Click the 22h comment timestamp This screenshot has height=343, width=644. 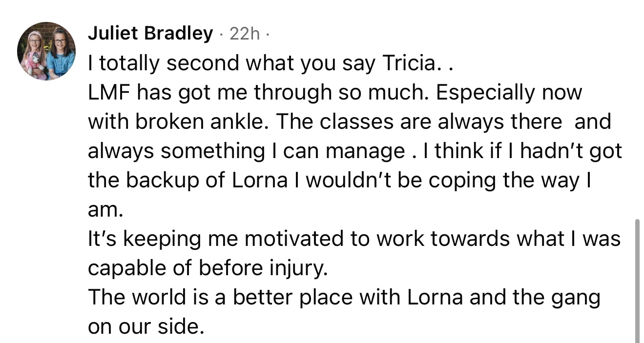click(245, 33)
